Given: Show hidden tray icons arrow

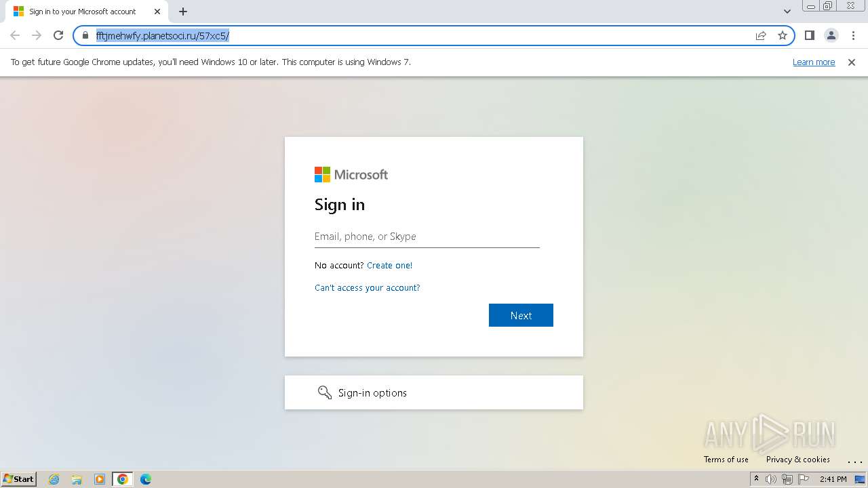Looking at the screenshot, I should 756,479.
